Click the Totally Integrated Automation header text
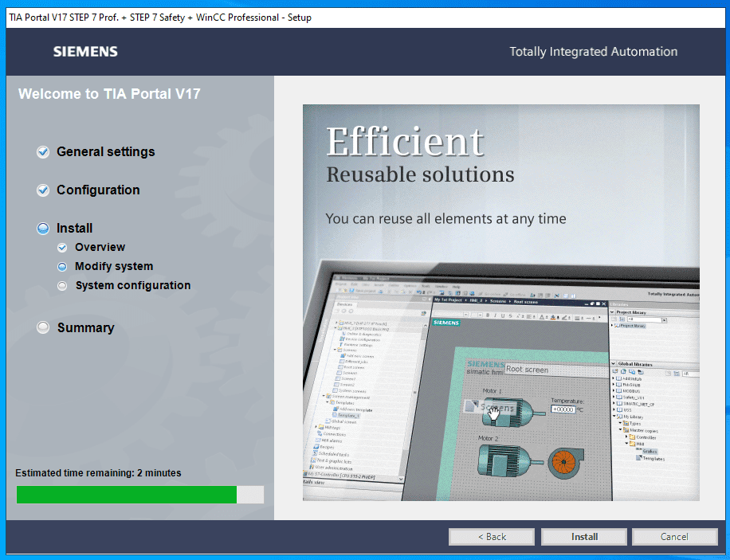Image resolution: width=730 pixels, height=560 pixels. (x=594, y=52)
